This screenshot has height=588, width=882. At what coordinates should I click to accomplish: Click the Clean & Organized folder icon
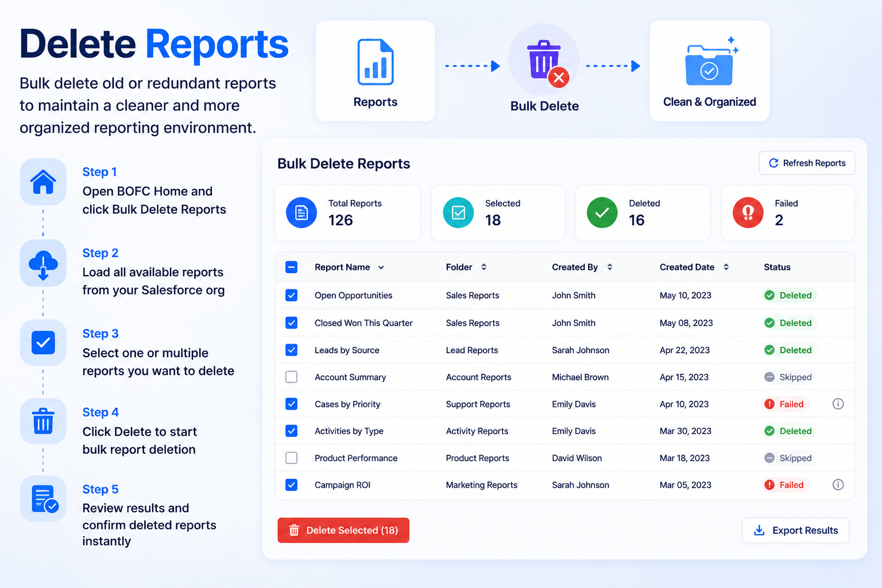coord(711,61)
